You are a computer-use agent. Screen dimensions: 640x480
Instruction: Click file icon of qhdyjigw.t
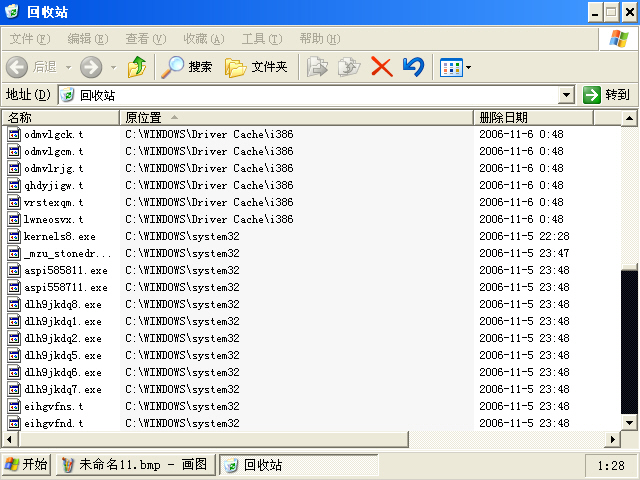[14, 185]
